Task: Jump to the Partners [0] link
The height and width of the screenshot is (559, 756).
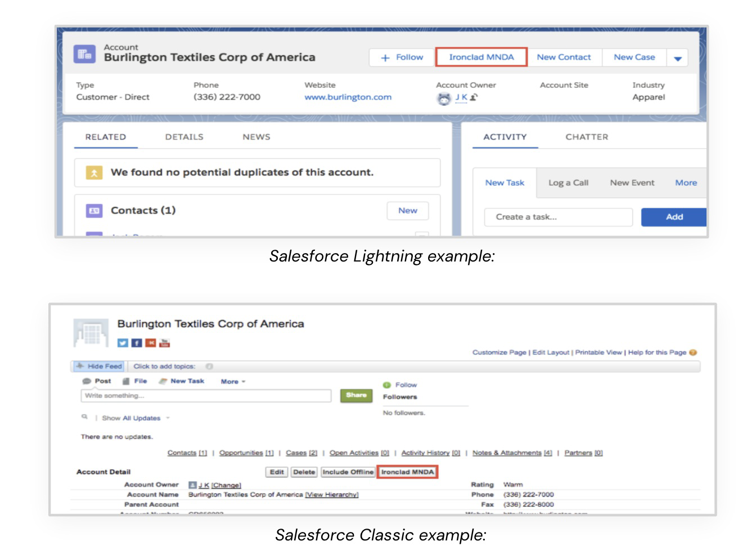Action: click(583, 453)
